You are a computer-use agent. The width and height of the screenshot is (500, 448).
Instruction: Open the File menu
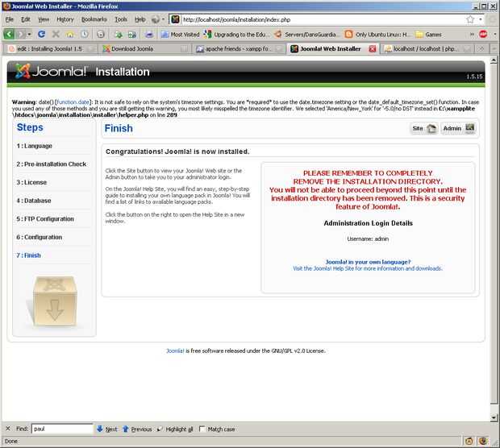coord(10,19)
